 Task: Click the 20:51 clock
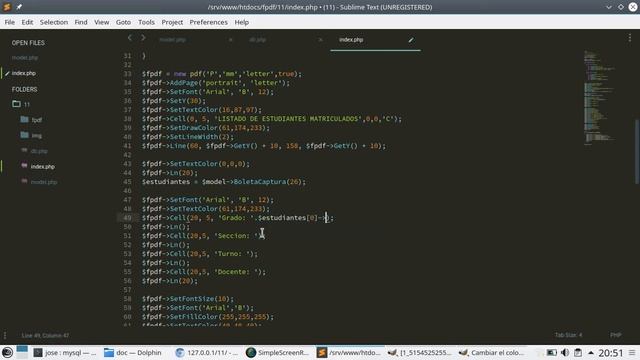click(611, 353)
